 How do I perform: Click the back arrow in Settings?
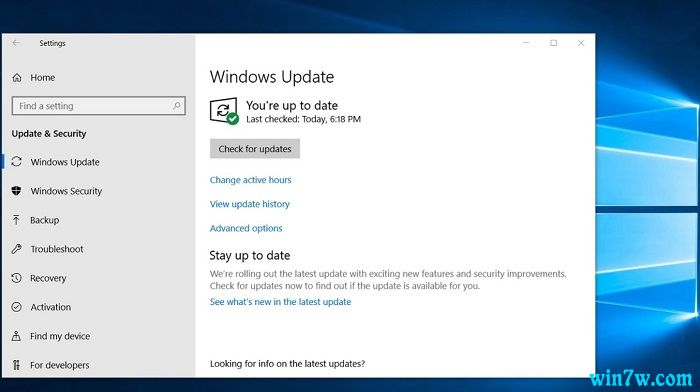pyautogui.click(x=16, y=43)
